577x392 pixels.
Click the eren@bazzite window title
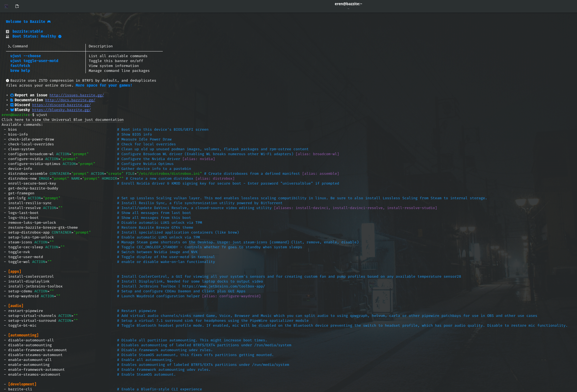pos(348,4)
